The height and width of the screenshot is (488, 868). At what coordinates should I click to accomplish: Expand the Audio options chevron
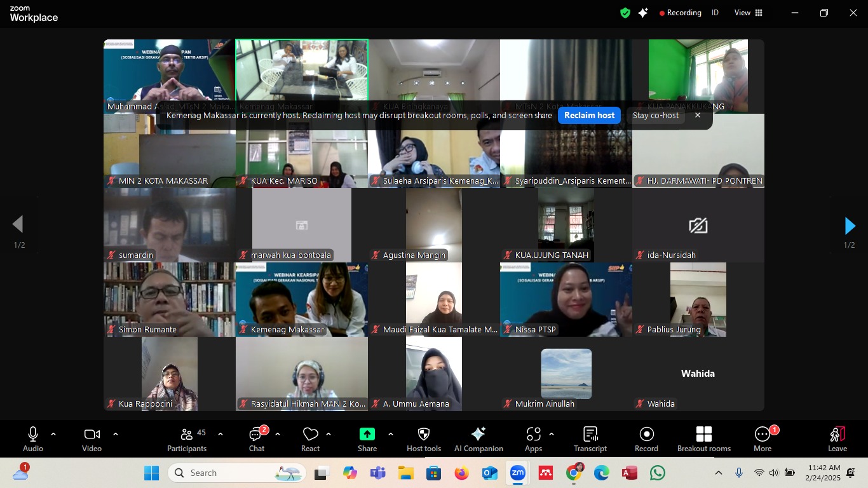tap(53, 436)
